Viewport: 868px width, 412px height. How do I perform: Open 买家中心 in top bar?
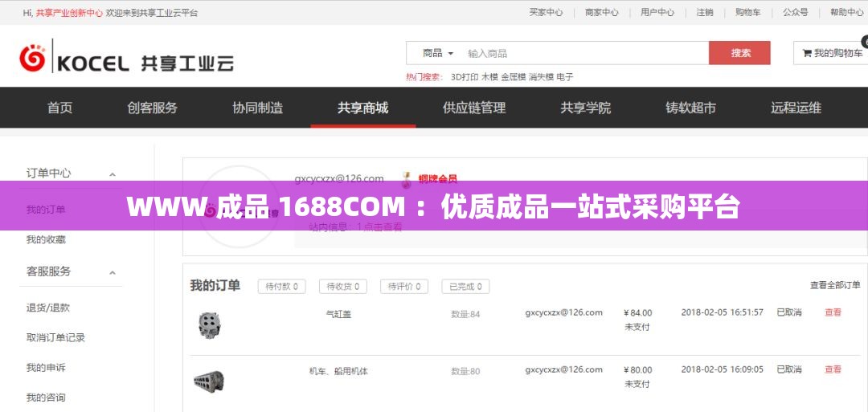pos(546,12)
